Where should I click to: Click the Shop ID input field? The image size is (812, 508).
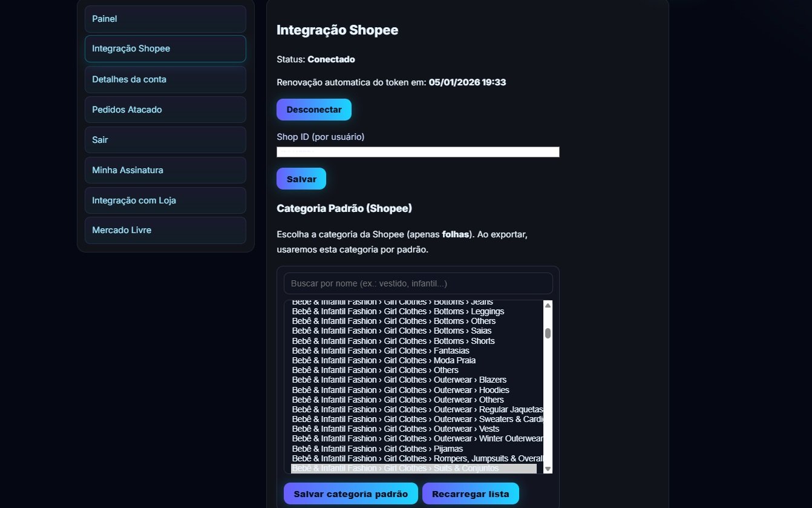point(417,152)
